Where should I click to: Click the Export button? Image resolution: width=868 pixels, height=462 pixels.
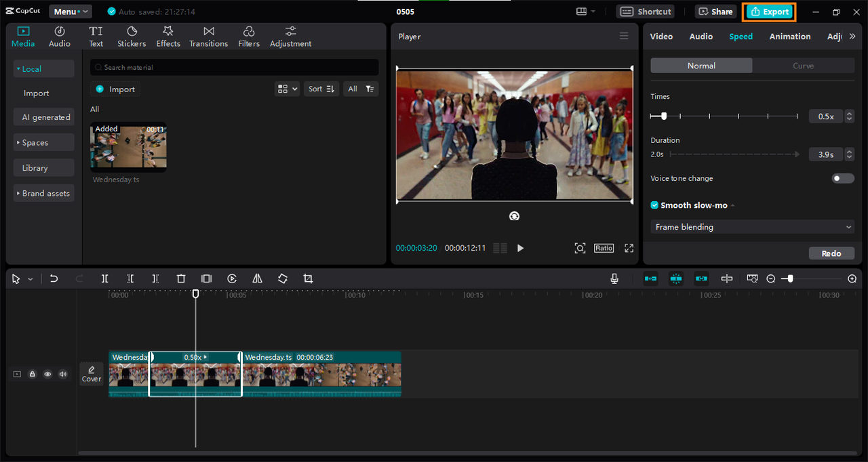point(770,12)
